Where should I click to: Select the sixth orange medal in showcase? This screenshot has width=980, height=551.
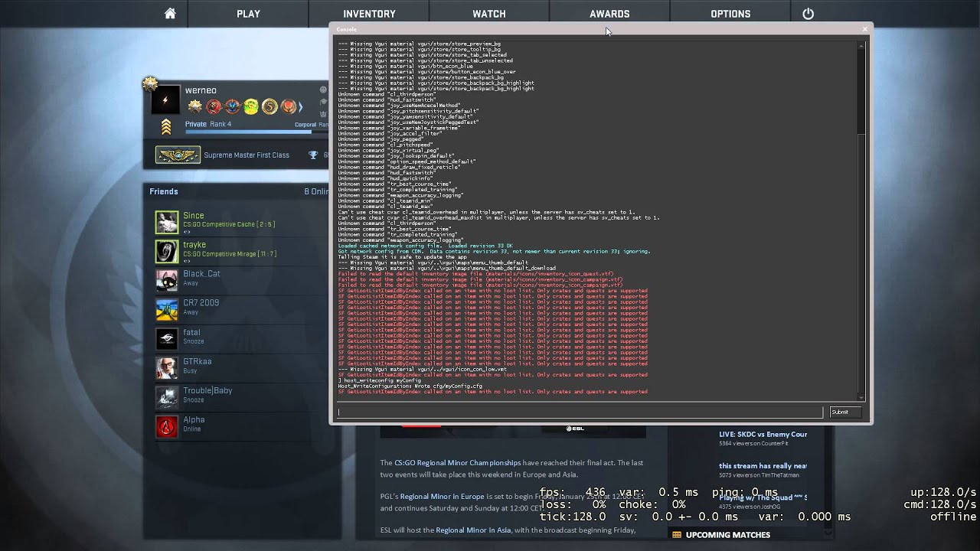(x=289, y=107)
